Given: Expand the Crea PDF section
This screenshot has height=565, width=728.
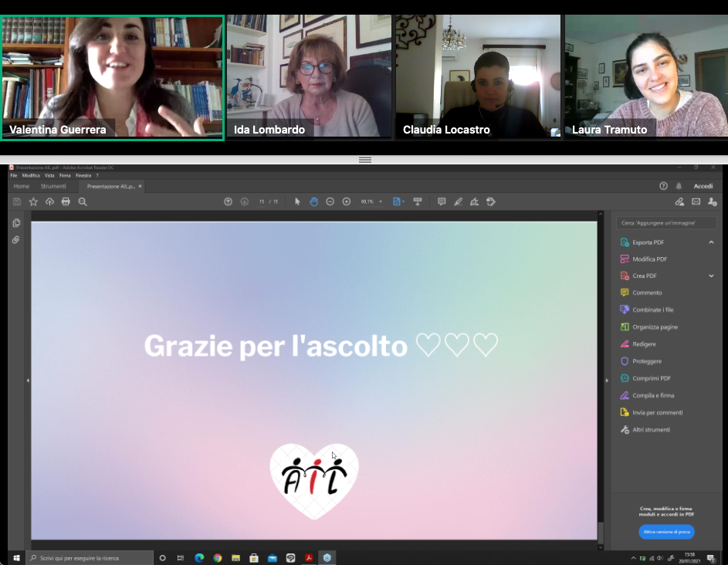Looking at the screenshot, I should coord(711,276).
